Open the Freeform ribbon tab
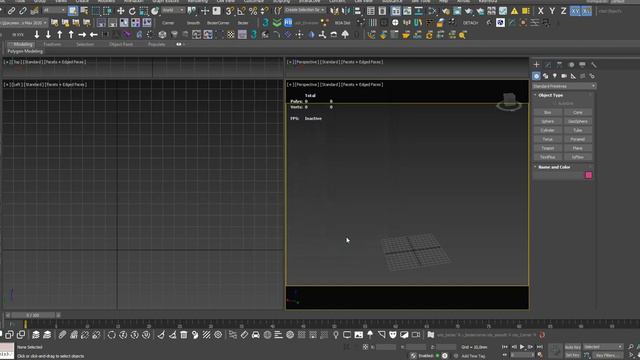This screenshot has width=640, height=360. [52, 44]
